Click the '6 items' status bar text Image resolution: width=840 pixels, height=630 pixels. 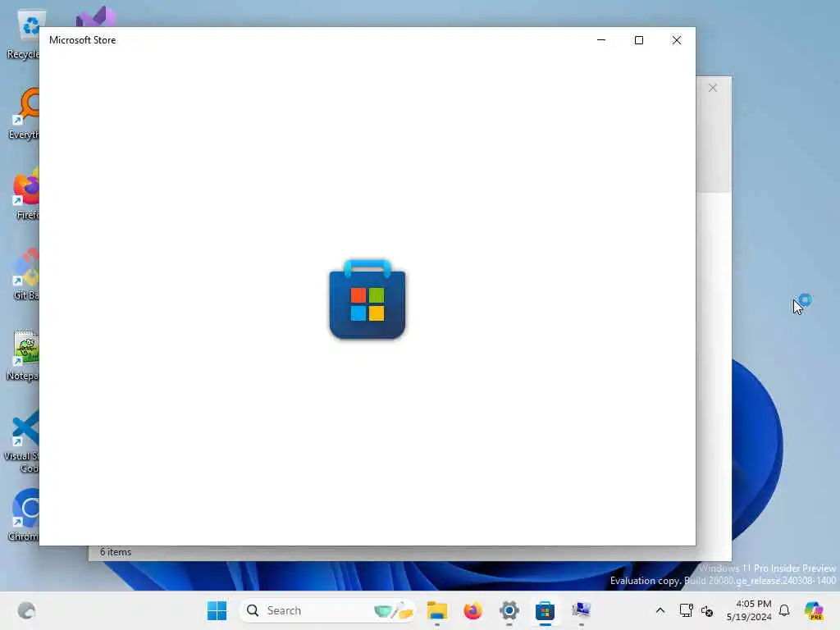116,552
